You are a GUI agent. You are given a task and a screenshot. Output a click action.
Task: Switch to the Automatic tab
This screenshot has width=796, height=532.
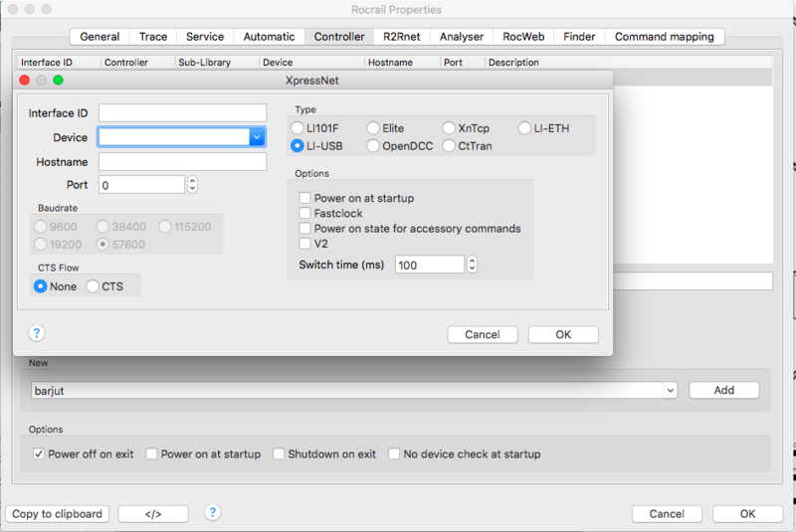coord(269,37)
